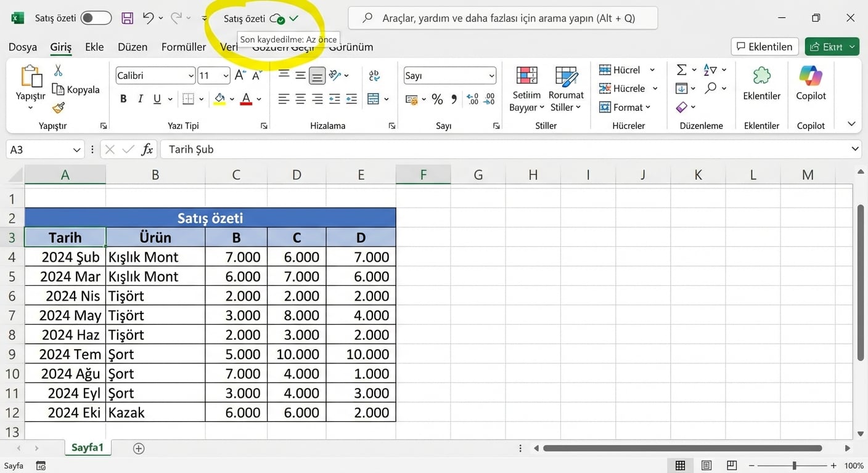Image resolution: width=868 pixels, height=473 pixels.
Task: Expand the font size dropdown showing 11
Action: [x=225, y=75]
